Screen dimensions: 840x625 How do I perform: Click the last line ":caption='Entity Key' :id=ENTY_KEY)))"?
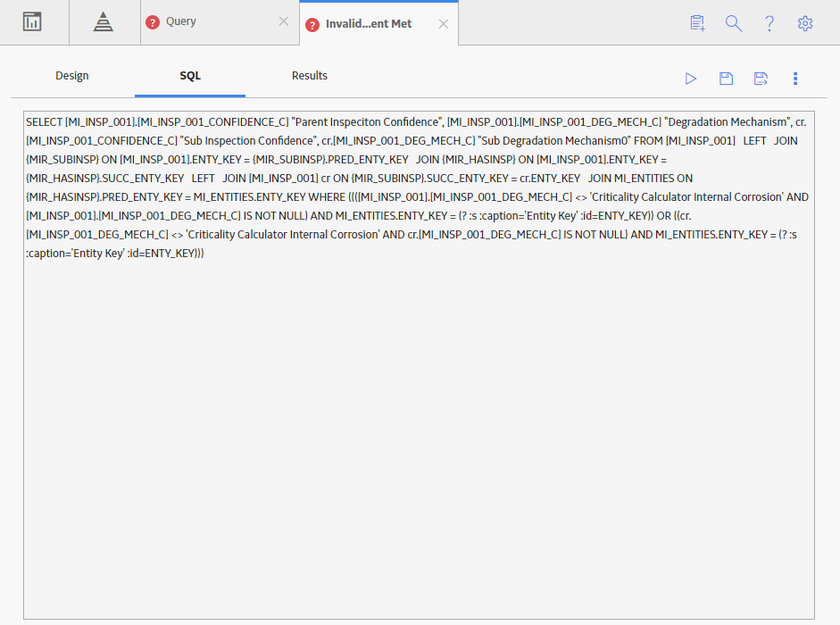pyautogui.click(x=114, y=254)
